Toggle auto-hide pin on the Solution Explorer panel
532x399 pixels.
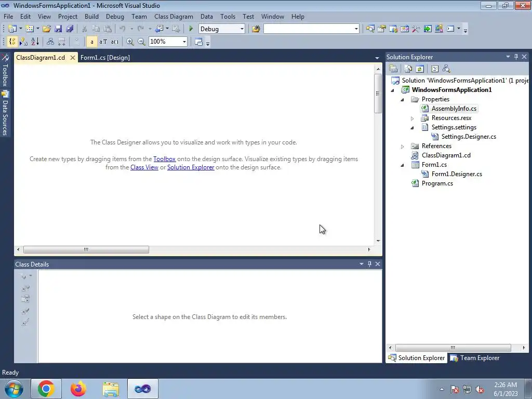tap(516, 57)
